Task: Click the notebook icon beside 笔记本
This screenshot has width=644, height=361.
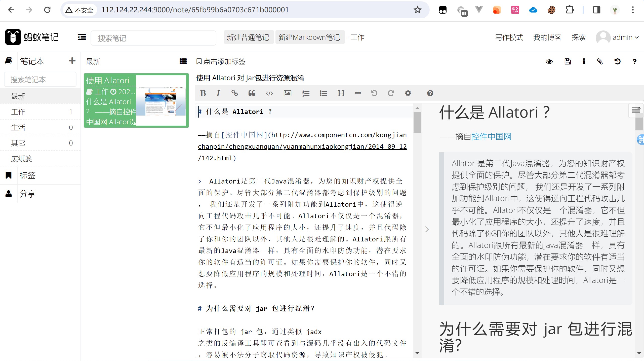Action: point(9,61)
